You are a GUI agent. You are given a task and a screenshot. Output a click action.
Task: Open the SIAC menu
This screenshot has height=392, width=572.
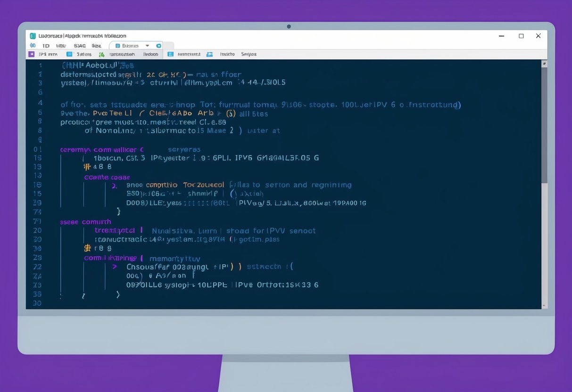[80, 46]
